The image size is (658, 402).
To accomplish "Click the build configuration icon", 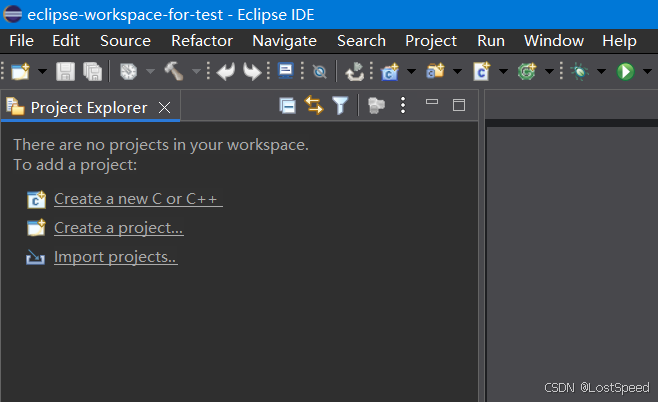I will (x=128, y=72).
